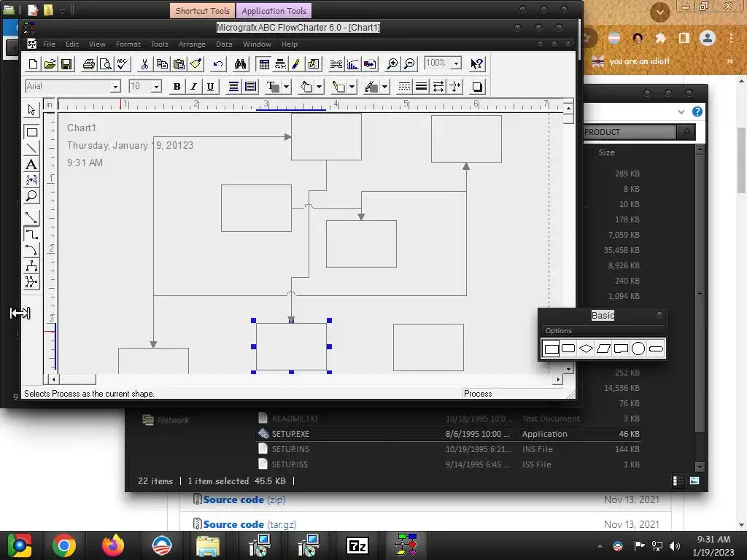
Task: Open the Format menu
Action: [128, 44]
